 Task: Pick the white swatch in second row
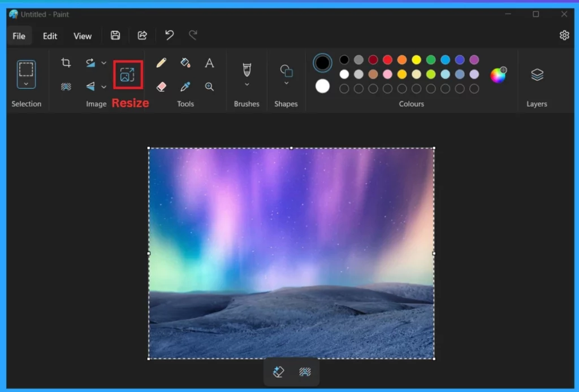point(344,74)
